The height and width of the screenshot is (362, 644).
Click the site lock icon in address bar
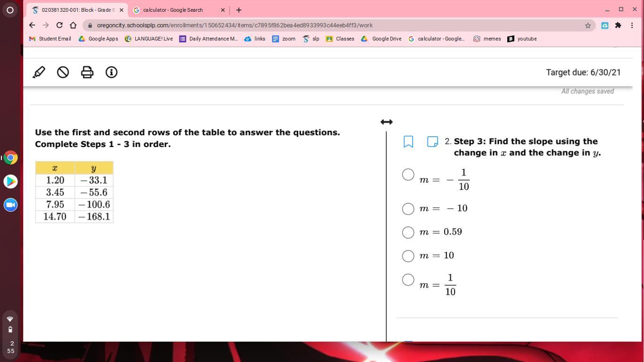90,25
